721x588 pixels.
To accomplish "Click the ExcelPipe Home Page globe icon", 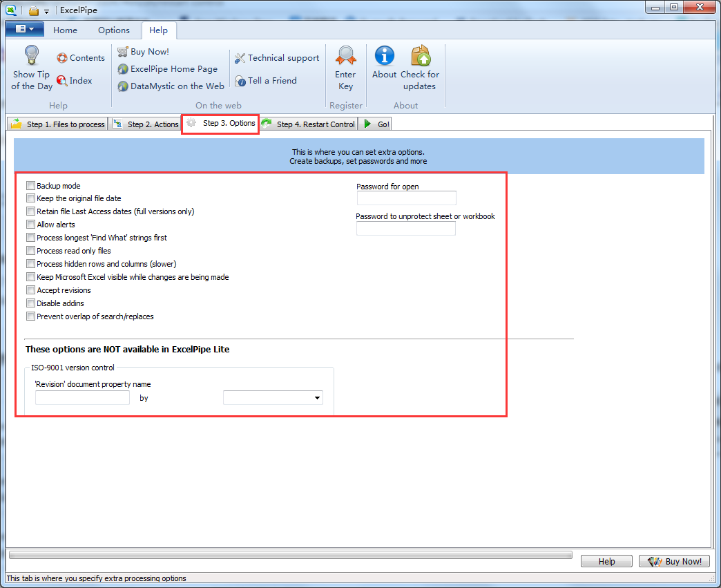I will (x=123, y=69).
